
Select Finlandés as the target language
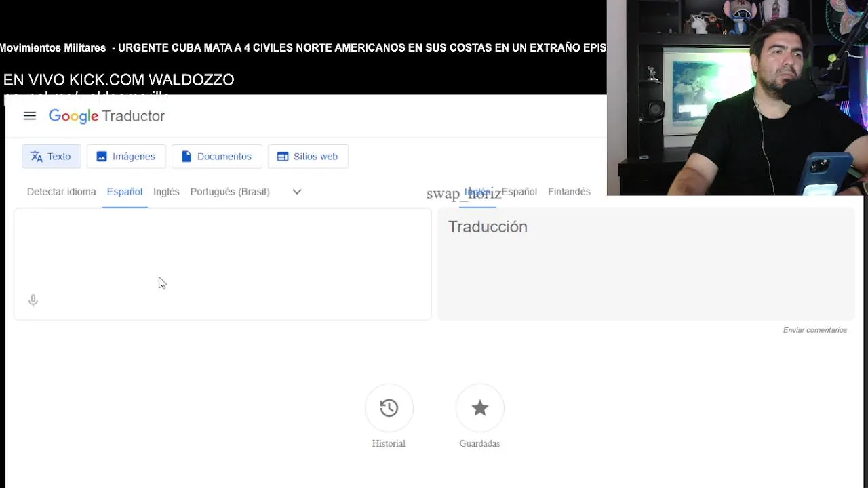(x=569, y=192)
